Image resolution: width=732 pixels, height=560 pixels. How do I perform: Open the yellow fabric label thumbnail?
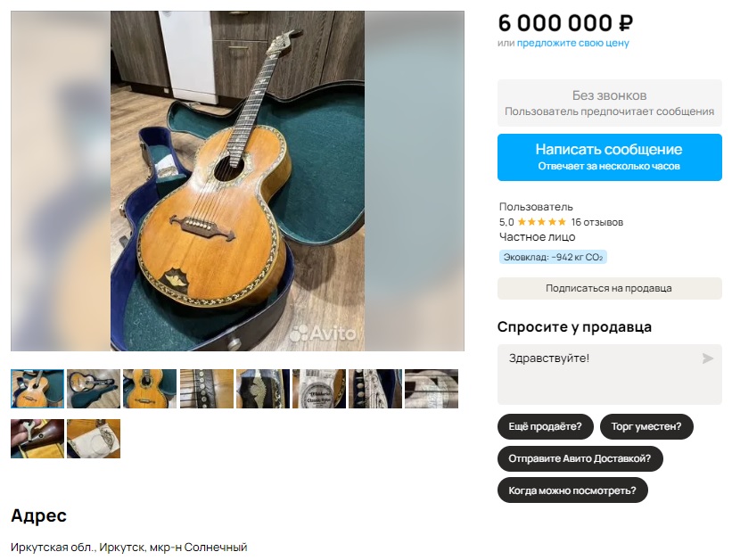(x=94, y=439)
